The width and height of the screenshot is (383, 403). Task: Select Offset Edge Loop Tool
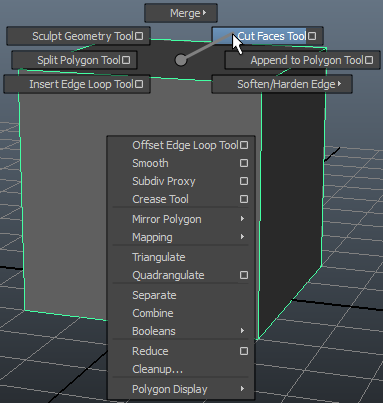[x=181, y=145]
